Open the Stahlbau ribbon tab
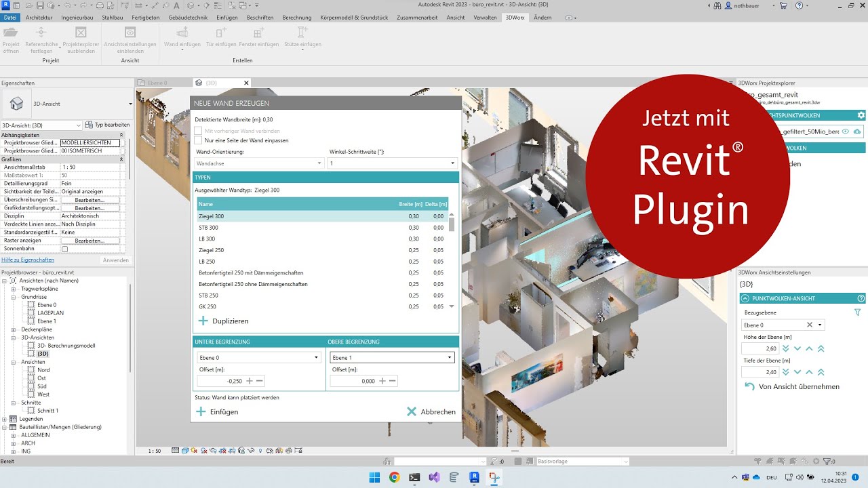The image size is (868, 488). [112, 17]
